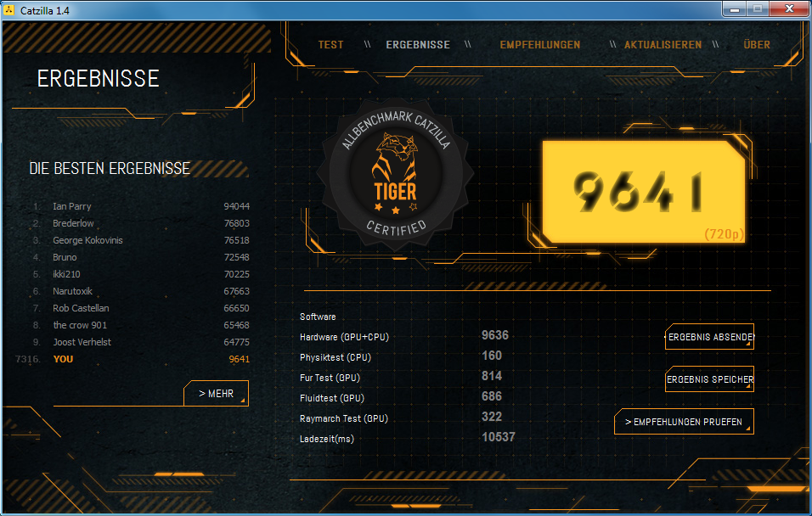Image resolution: width=812 pixels, height=516 pixels.
Task: Select Narutoxik leaderboard entry
Action: (x=140, y=291)
